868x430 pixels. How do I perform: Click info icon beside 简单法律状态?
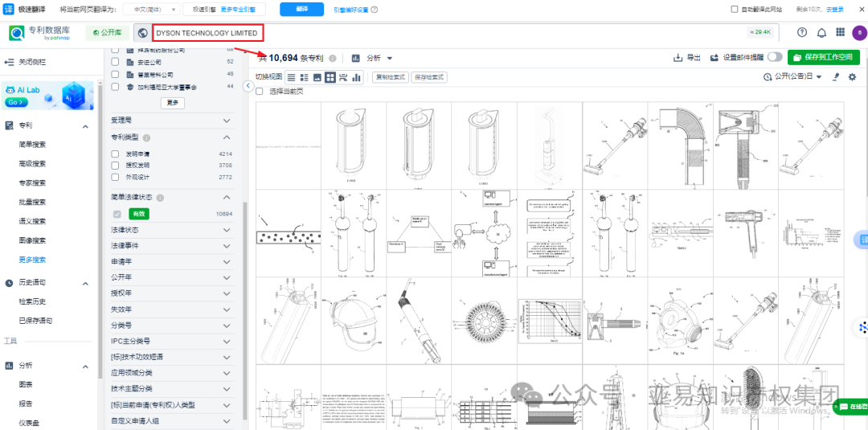tap(159, 198)
